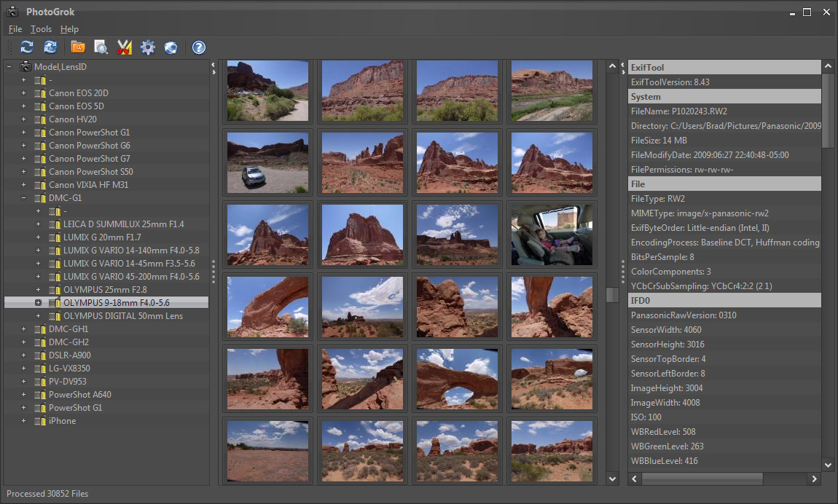The height and width of the screenshot is (504, 838).
Task: Open the File menu
Action: coord(15,29)
